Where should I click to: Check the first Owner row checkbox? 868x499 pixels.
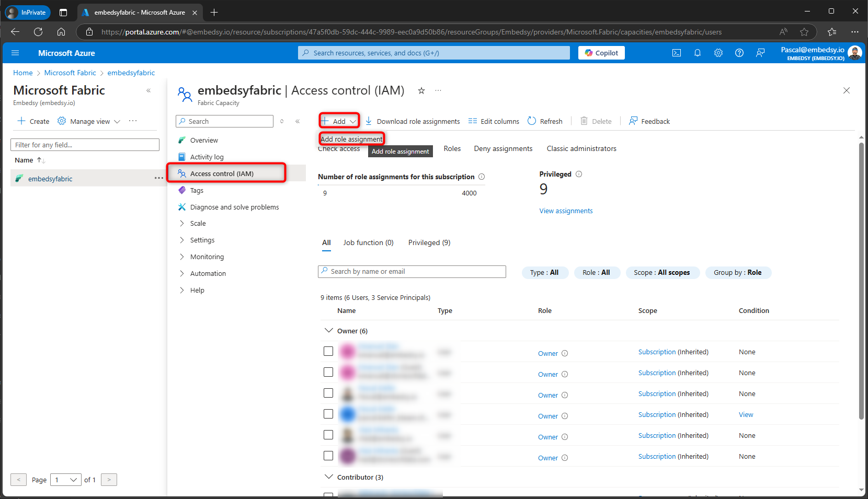(328, 351)
